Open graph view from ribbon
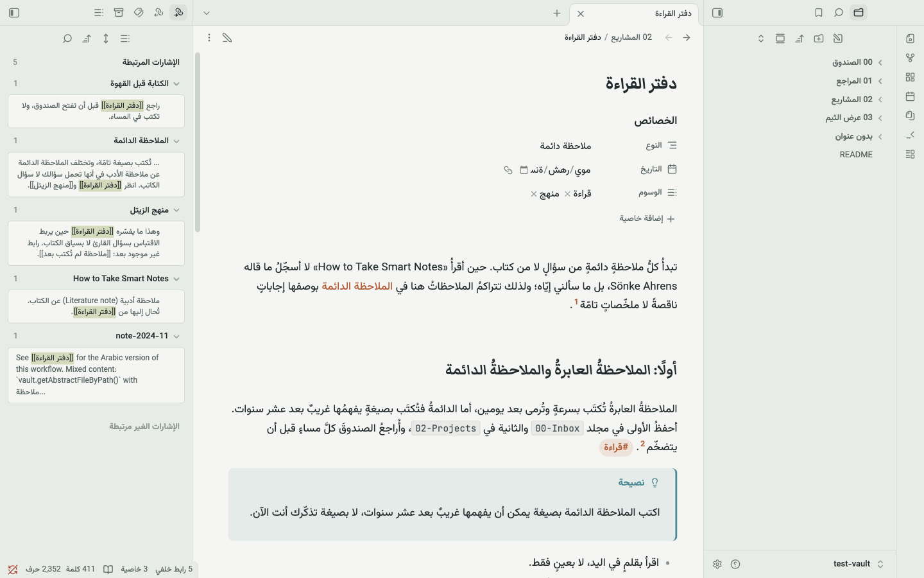The width and height of the screenshot is (924, 578). [x=910, y=58]
